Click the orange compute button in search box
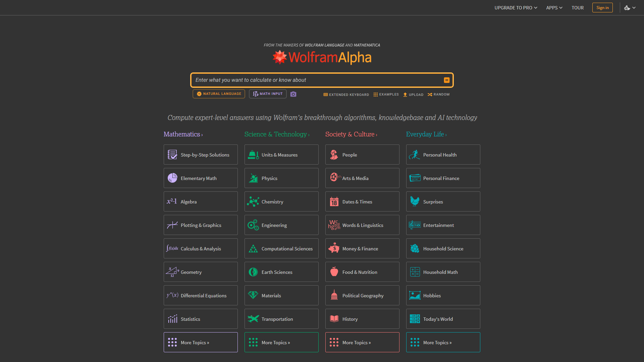This screenshot has width=644, height=362. coord(446,80)
